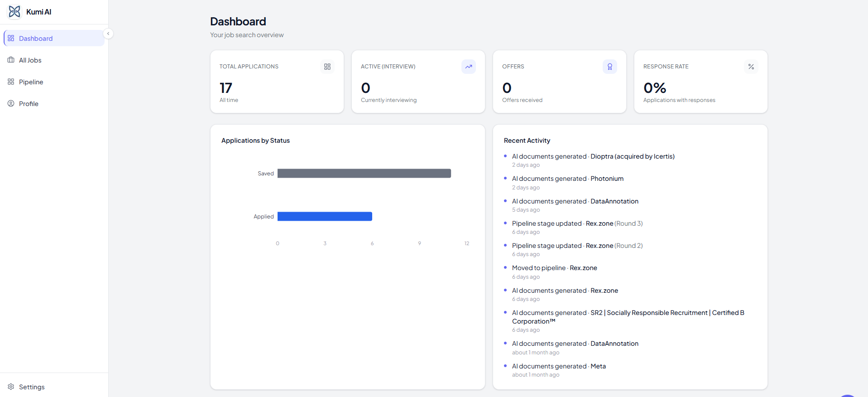Collapse the sidebar with the chevron button
Viewport: 868px width, 397px height.
(x=108, y=34)
